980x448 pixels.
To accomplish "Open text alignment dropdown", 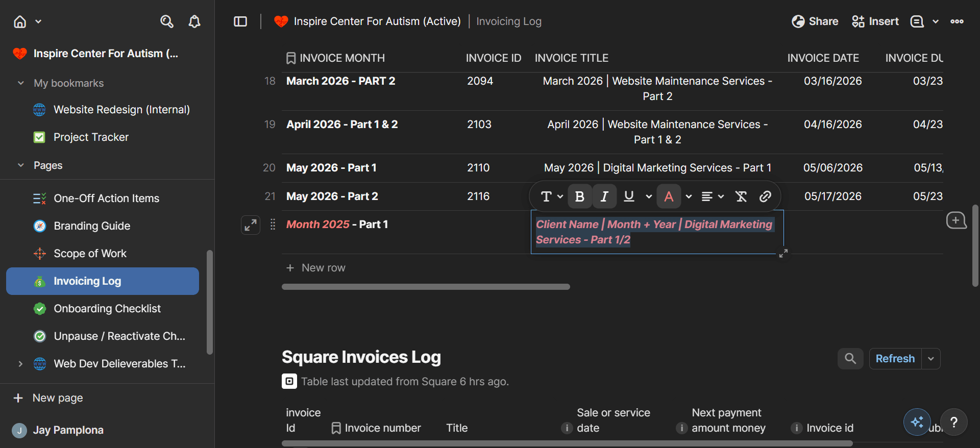I will pos(713,196).
